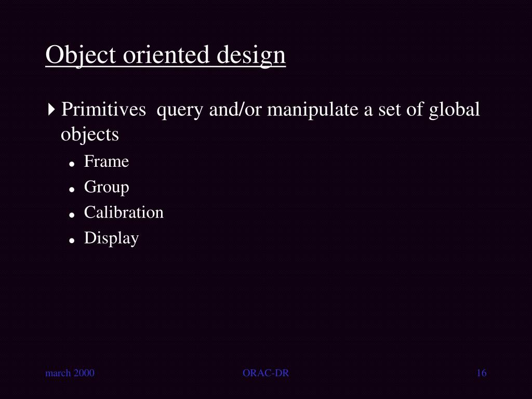
Task: Select the 'Primitives query and/or manipulate' bullet text
Action: coord(270,122)
